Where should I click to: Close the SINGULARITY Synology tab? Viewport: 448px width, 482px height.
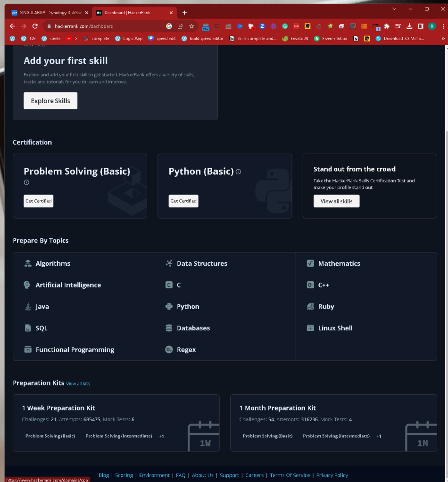click(x=86, y=13)
